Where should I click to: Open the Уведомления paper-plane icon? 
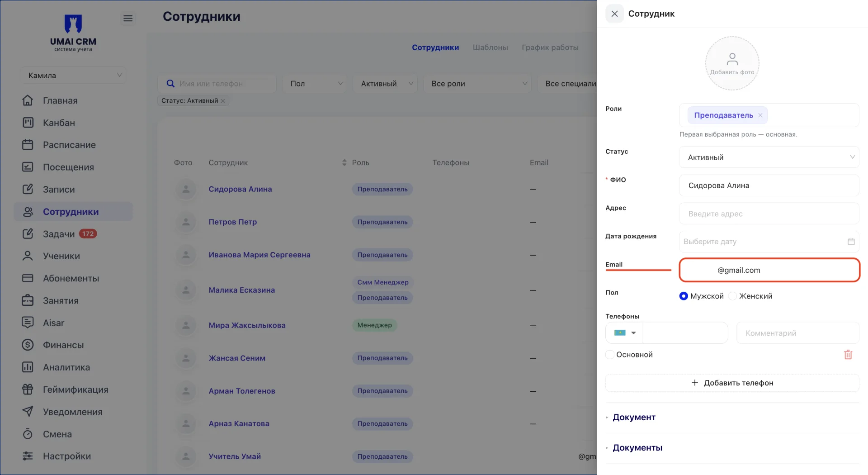tap(28, 412)
